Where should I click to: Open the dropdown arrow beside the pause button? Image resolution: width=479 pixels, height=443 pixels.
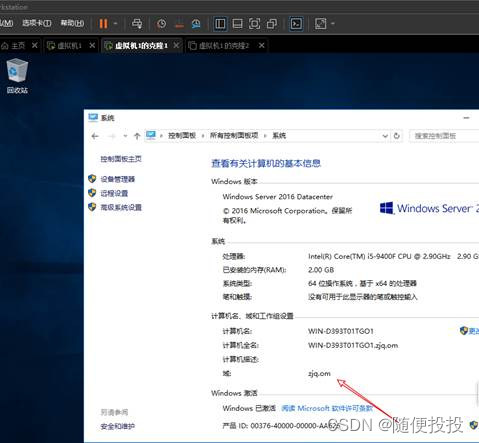point(115,24)
